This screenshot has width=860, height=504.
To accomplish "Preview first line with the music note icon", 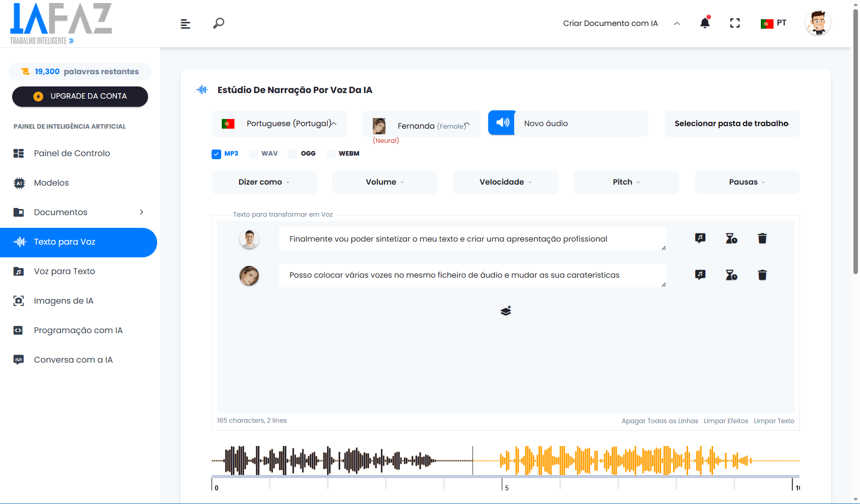I will tap(700, 239).
